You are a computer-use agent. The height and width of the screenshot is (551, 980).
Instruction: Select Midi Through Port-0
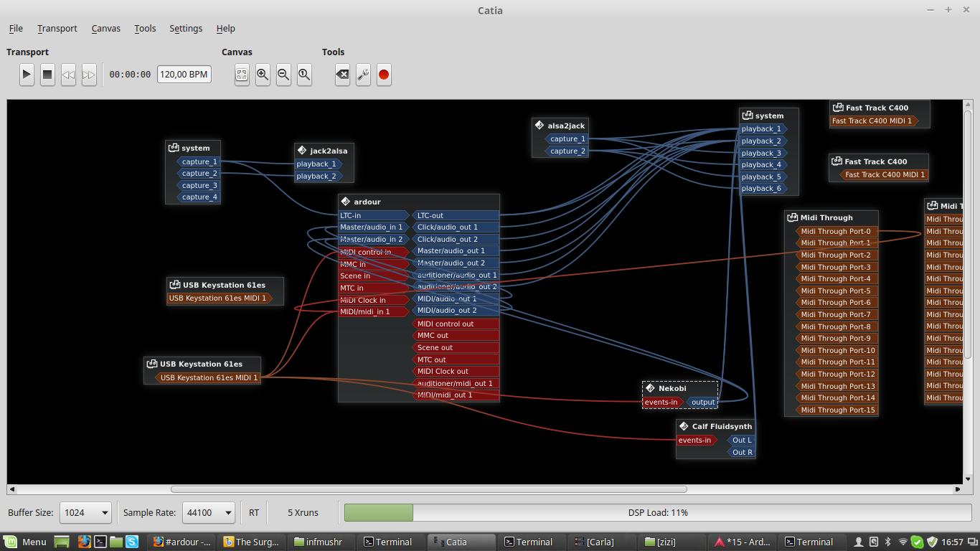pos(836,231)
